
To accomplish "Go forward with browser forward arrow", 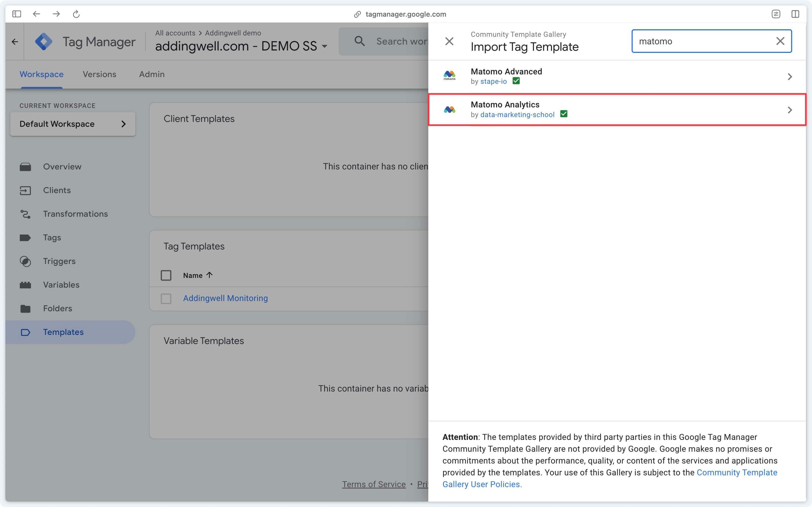I will point(56,14).
